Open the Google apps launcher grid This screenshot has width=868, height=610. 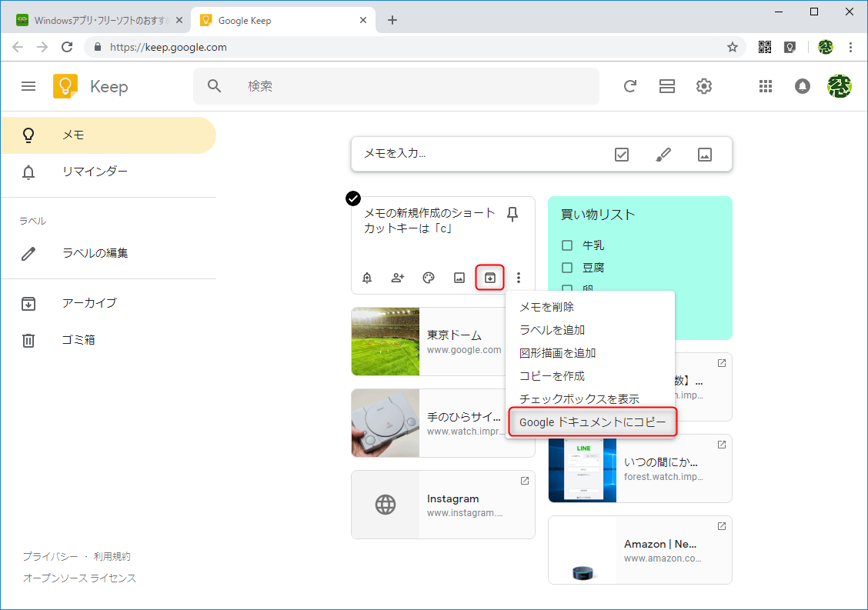[x=765, y=86]
